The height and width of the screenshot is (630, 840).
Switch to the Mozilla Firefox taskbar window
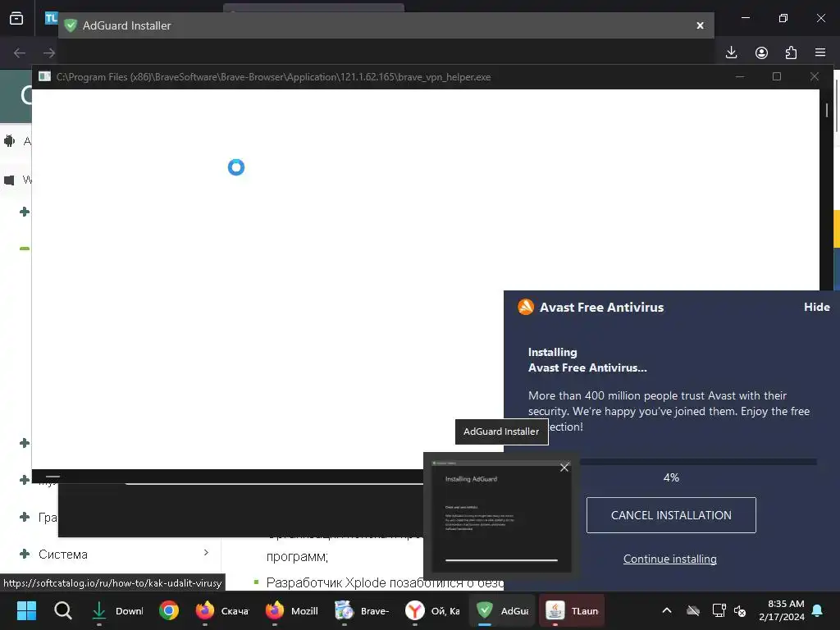[292, 610]
